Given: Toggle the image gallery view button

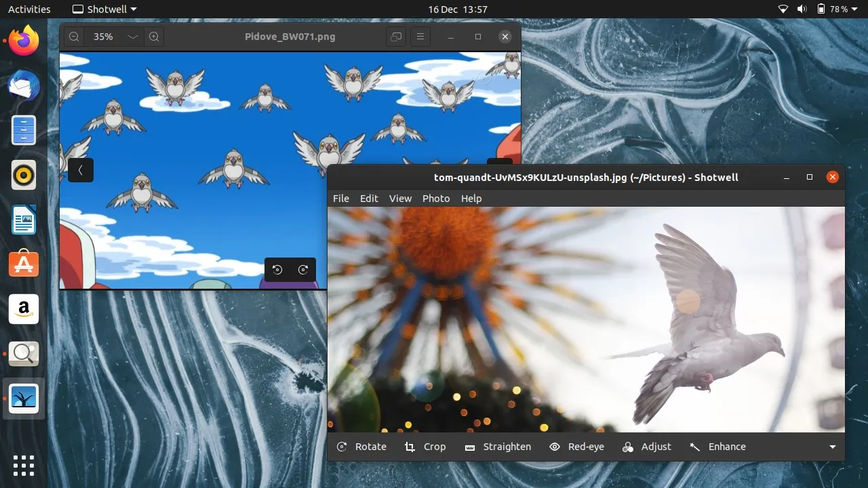Looking at the screenshot, I should [x=397, y=37].
